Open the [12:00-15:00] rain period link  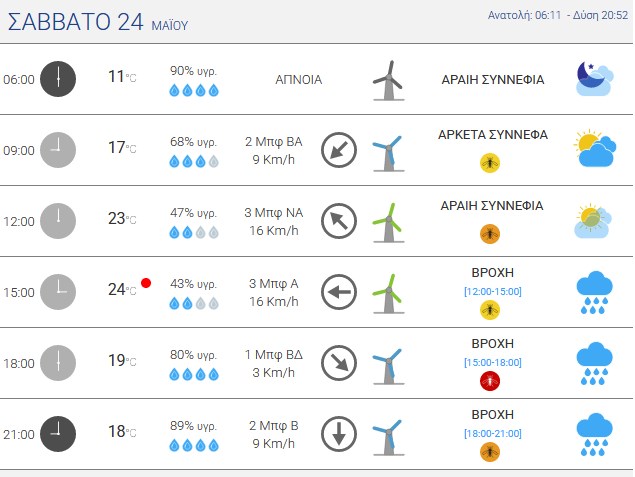(493, 292)
